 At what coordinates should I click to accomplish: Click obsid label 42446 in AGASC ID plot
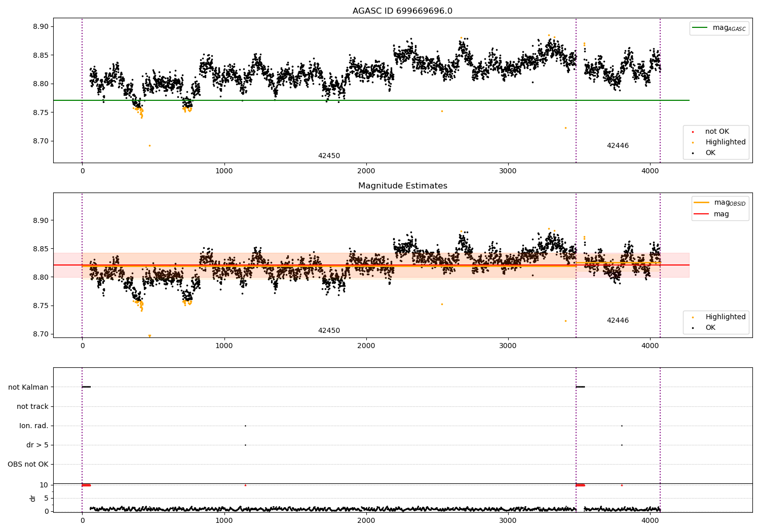pyautogui.click(x=618, y=146)
